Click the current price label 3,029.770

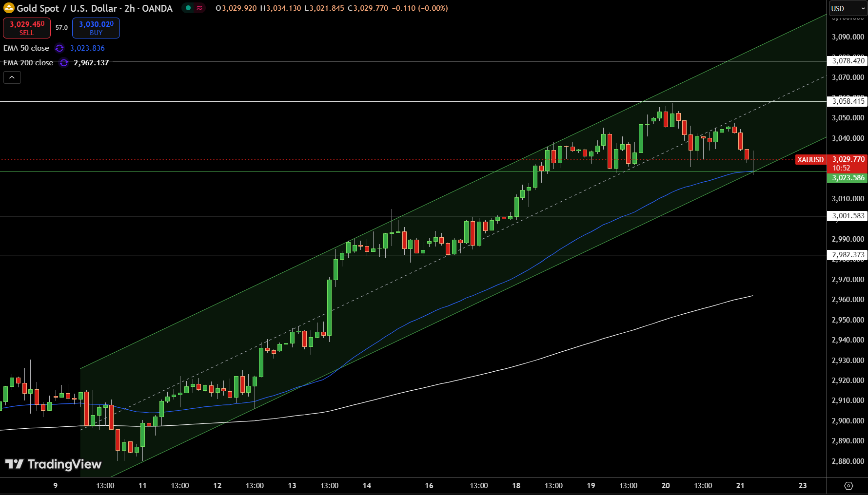click(x=848, y=159)
